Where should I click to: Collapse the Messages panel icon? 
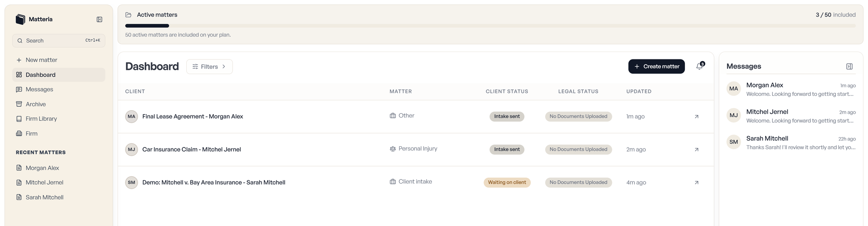pyautogui.click(x=849, y=66)
